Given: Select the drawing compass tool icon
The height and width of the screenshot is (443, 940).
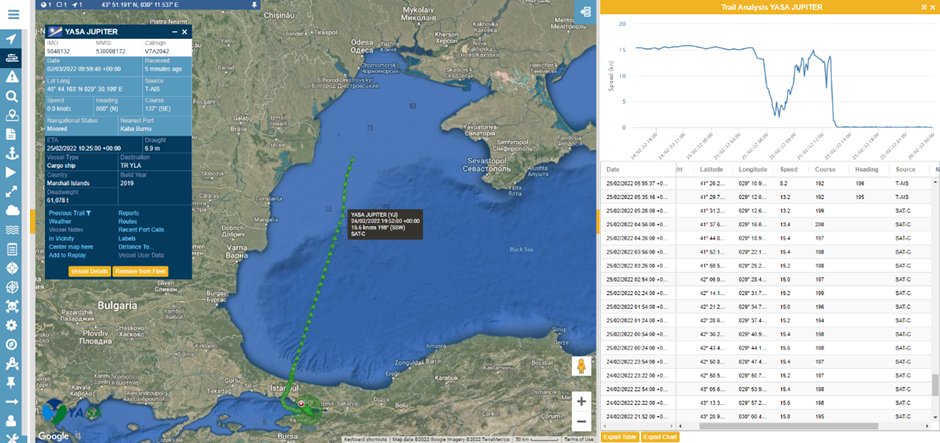Looking at the screenshot, I should (11, 363).
